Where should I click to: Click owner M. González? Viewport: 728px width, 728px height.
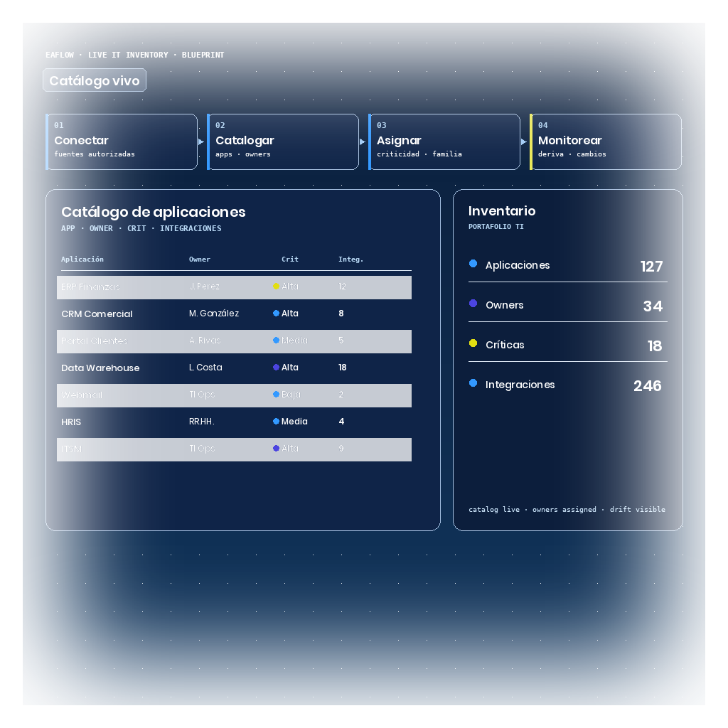[x=214, y=314]
